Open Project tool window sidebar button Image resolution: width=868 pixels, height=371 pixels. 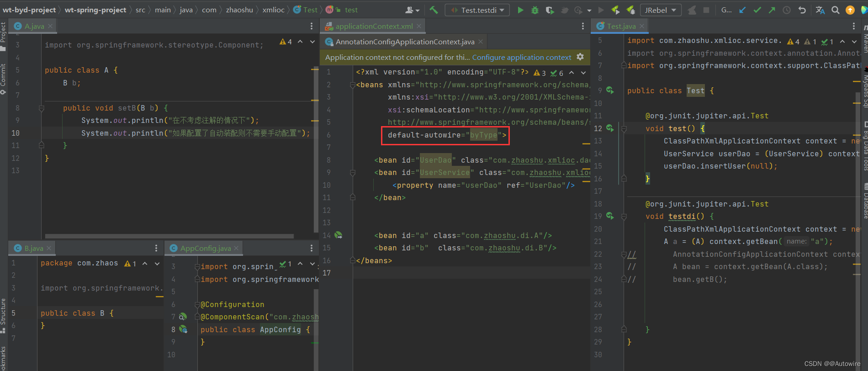[x=3, y=37]
